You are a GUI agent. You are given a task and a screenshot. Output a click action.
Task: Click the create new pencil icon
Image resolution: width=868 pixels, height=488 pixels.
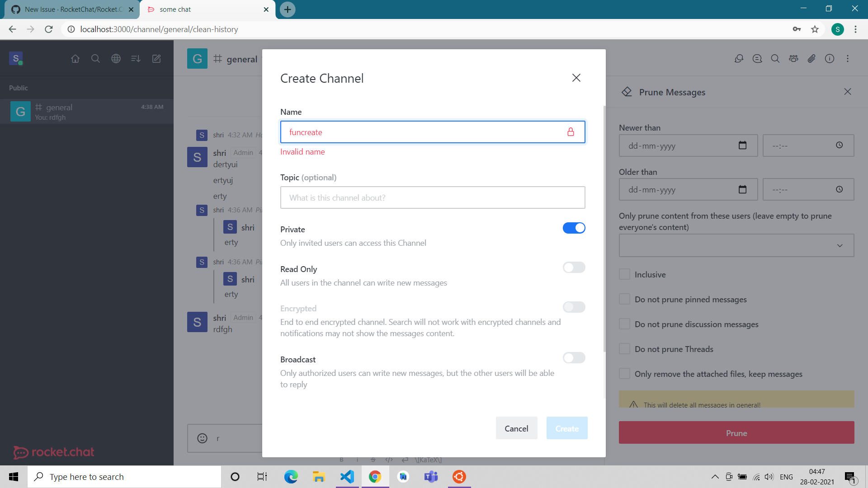(156, 59)
